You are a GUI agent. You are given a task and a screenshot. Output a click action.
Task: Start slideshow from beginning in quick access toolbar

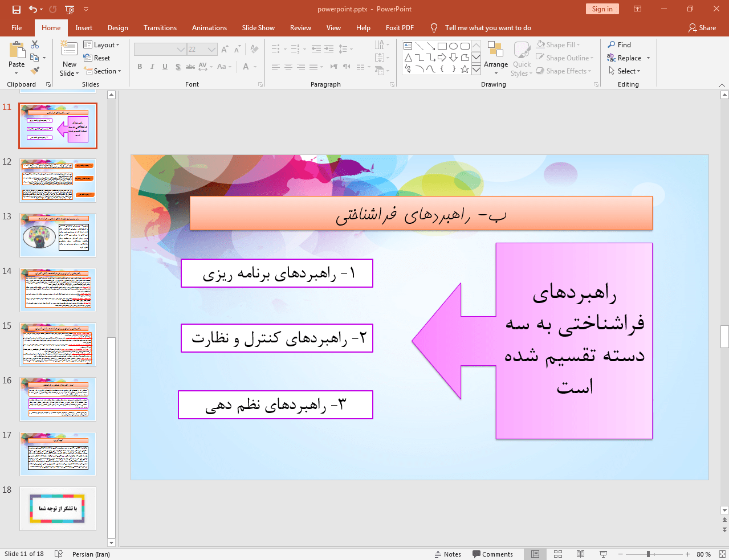pyautogui.click(x=70, y=9)
